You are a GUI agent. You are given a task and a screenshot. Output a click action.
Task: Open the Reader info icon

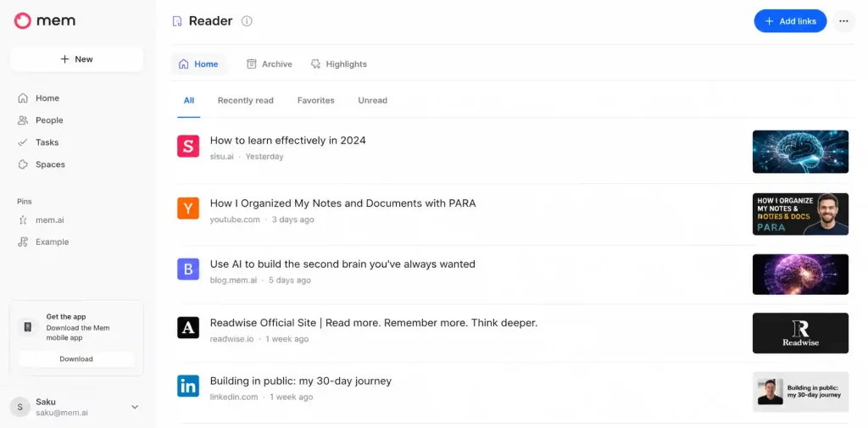[247, 21]
